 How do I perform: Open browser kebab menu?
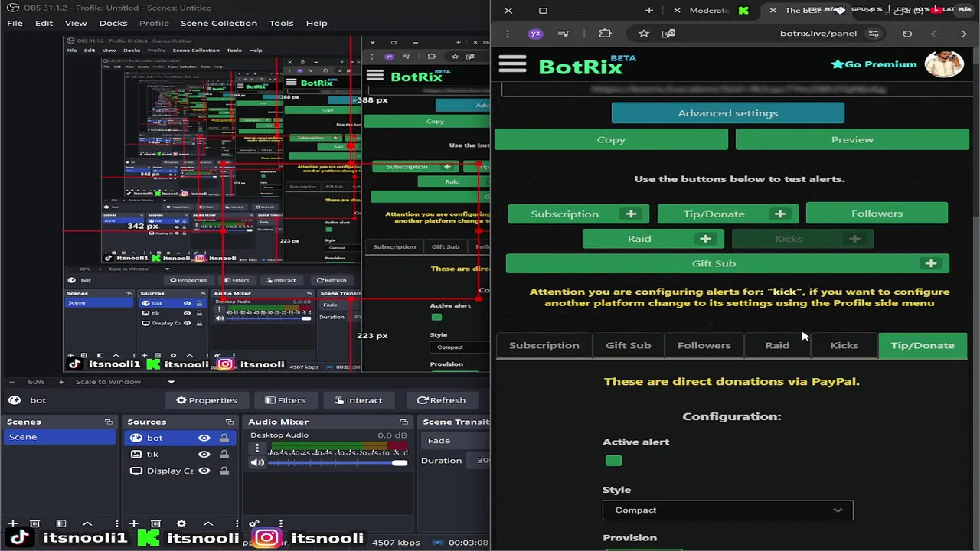pyautogui.click(x=508, y=34)
